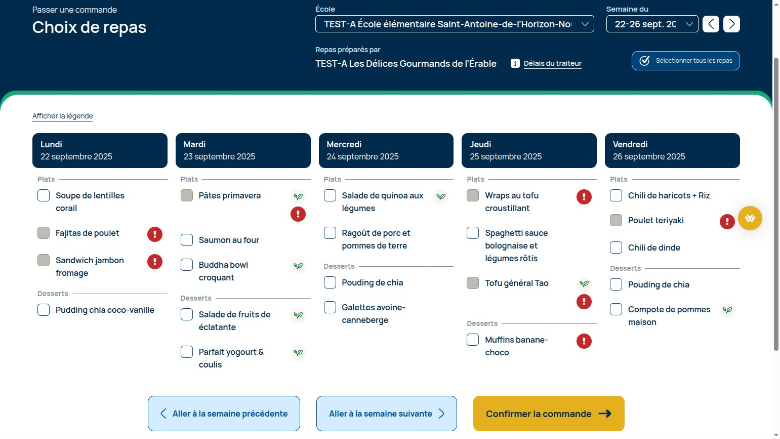Click Sélectionner tous les repas button
This screenshot has height=439, width=780.
(x=686, y=61)
